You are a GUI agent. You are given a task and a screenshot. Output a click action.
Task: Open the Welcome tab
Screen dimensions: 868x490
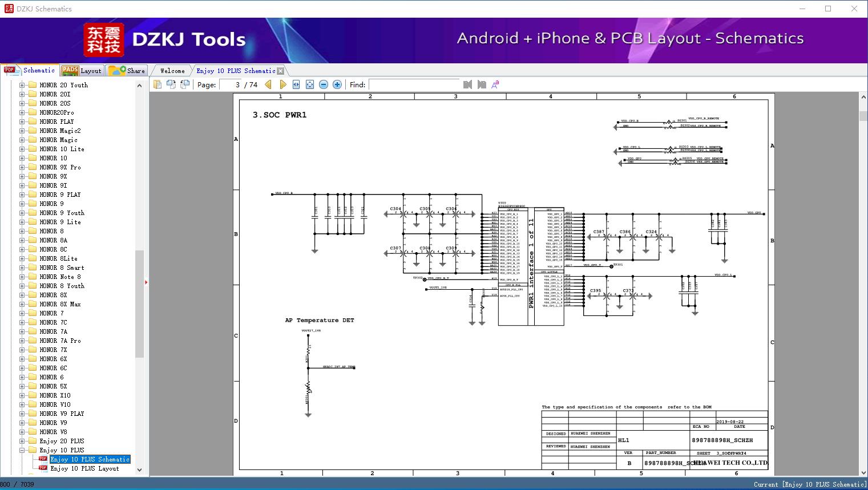point(172,71)
